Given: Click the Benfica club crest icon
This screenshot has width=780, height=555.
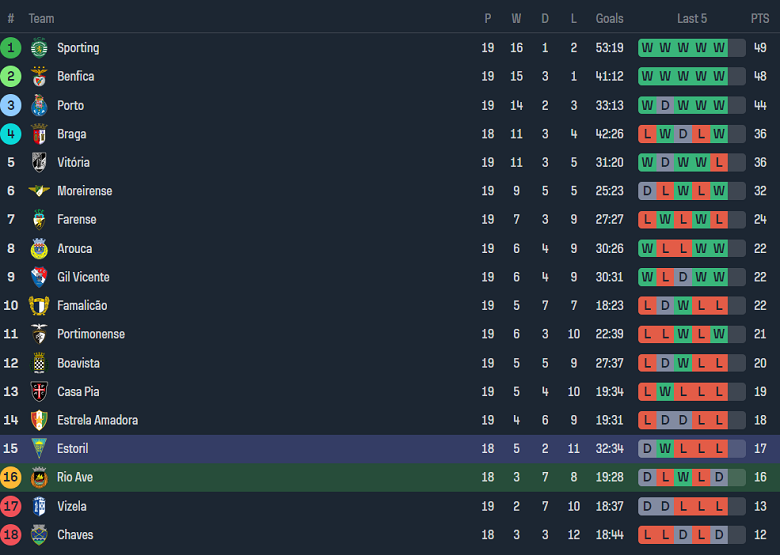Looking at the screenshot, I should click(x=39, y=76).
